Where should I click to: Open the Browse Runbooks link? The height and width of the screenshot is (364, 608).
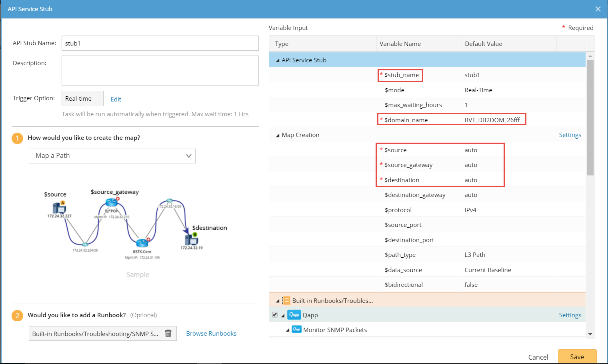211,333
